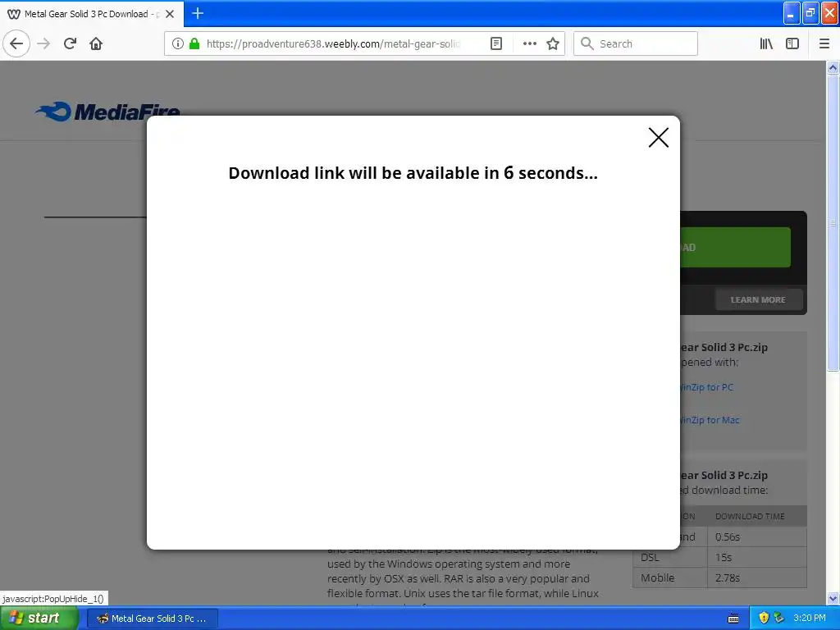Open the WinZip for Mac link
Image resolution: width=840 pixels, height=630 pixels.
pos(710,420)
